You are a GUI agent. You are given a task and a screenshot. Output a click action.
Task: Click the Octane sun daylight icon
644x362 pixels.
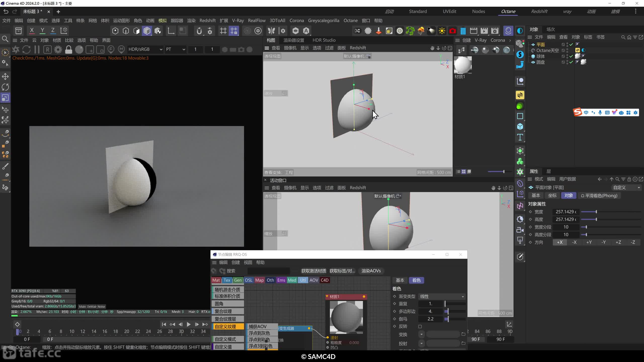pos(442,31)
